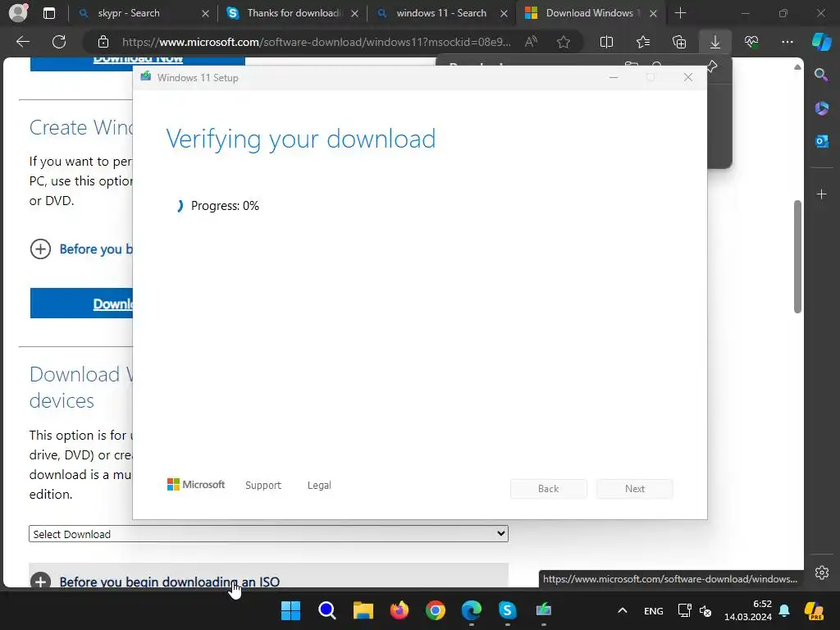Image resolution: width=840 pixels, height=630 pixels.
Task: Open the Edge profile avatar
Action: [18, 12]
